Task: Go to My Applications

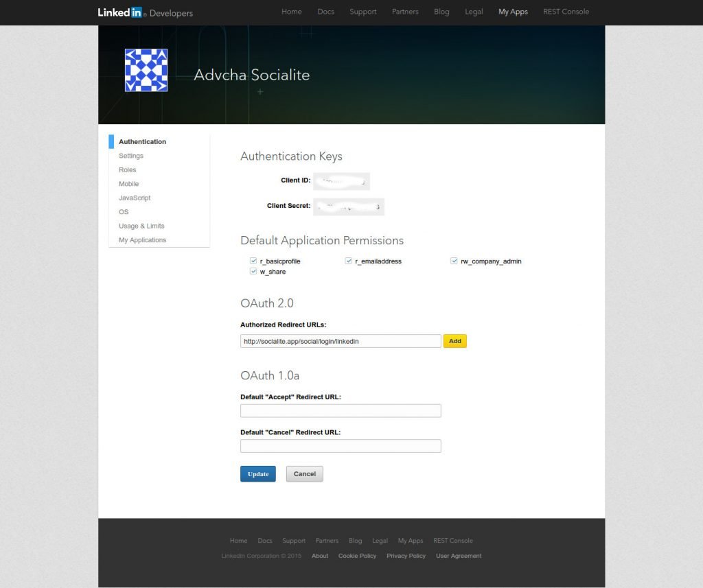Action: [142, 239]
